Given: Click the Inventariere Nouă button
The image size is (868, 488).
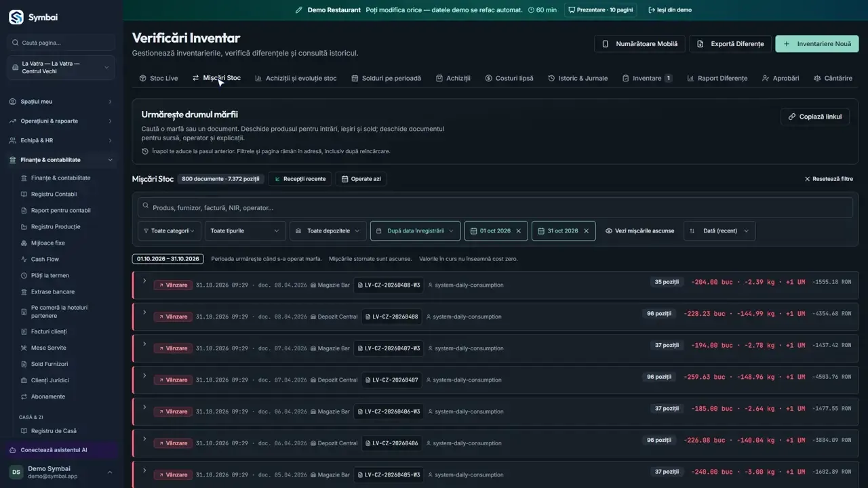Looking at the screenshot, I should (x=817, y=44).
